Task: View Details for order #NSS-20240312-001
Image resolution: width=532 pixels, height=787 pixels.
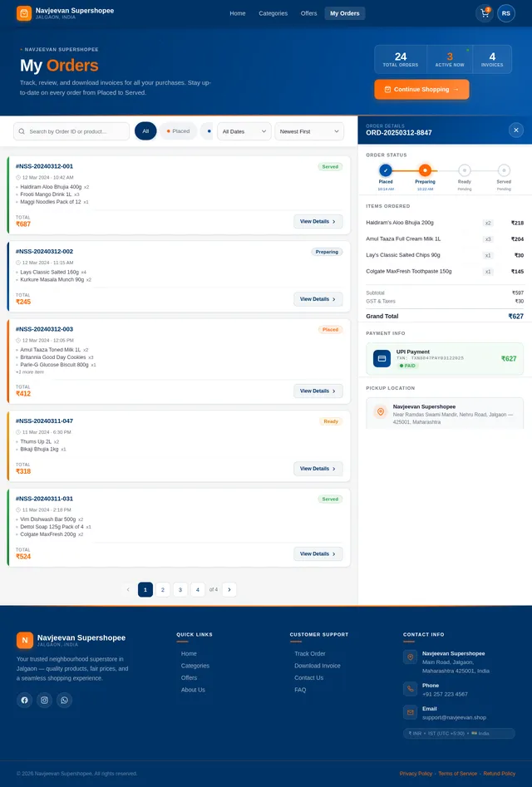Action: pos(318,221)
